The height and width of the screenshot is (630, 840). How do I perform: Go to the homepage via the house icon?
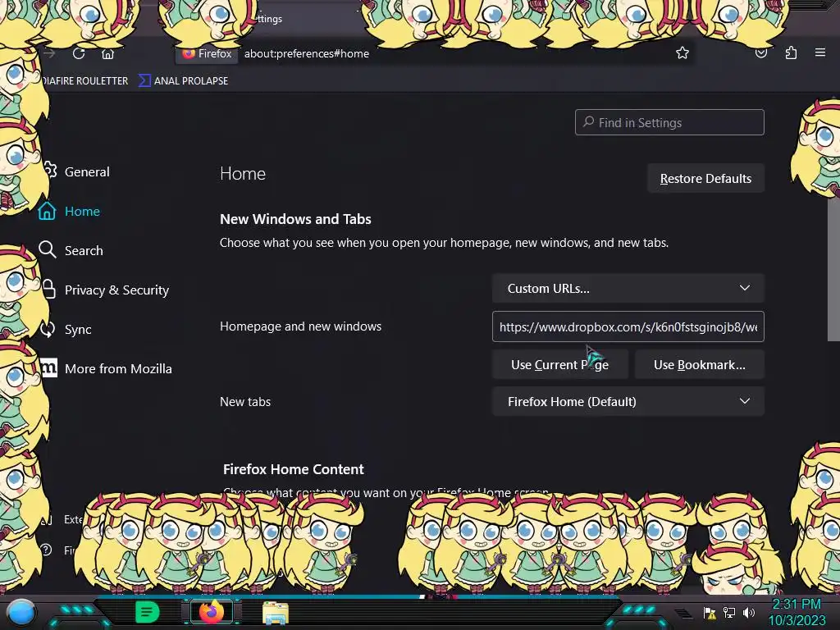tap(107, 53)
